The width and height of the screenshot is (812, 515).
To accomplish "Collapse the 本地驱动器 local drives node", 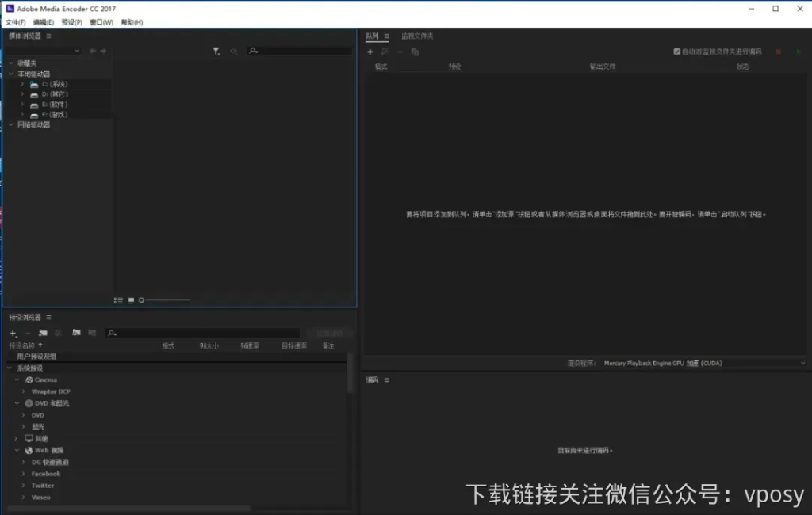I will 11,74.
